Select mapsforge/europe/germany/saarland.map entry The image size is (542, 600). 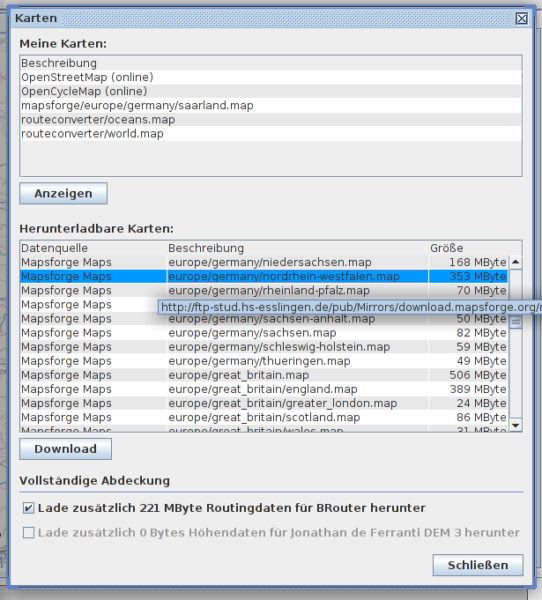(x=271, y=106)
